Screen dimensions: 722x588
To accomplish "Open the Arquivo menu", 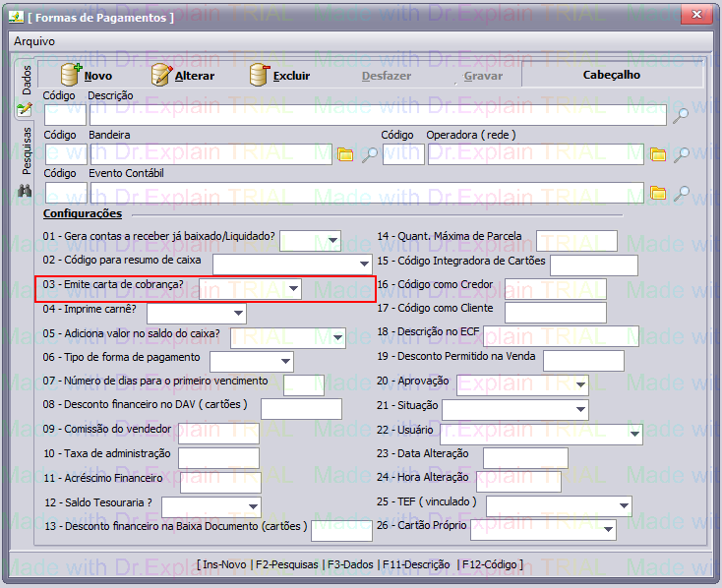I will pos(34,41).
